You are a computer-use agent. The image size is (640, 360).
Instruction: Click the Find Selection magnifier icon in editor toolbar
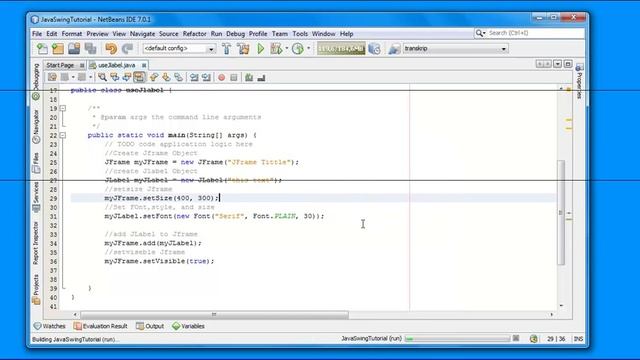pos(102,77)
